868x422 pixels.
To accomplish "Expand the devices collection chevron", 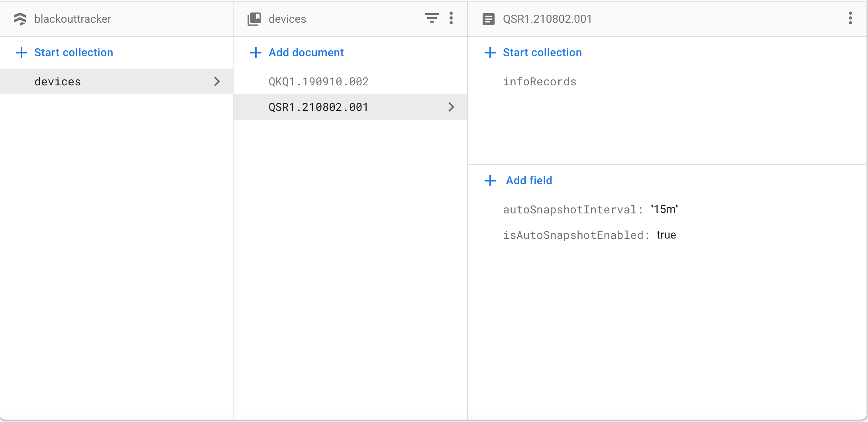I will click(217, 81).
